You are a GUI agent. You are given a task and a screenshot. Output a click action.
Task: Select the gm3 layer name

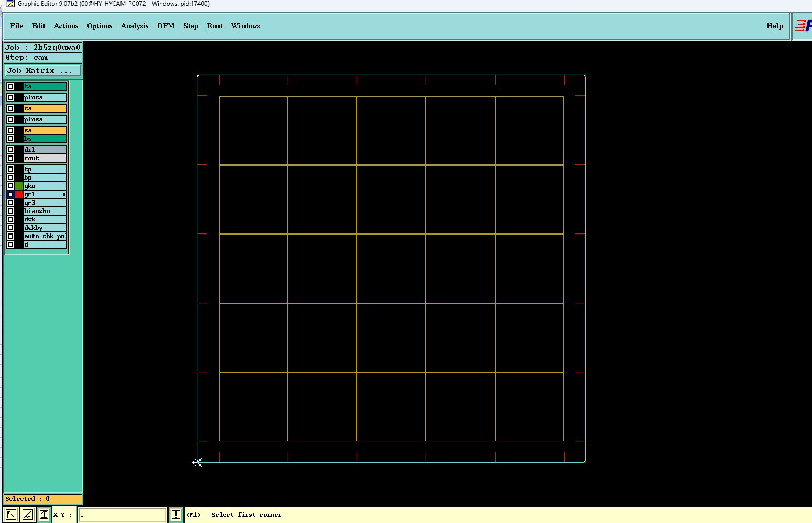pyautogui.click(x=45, y=203)
